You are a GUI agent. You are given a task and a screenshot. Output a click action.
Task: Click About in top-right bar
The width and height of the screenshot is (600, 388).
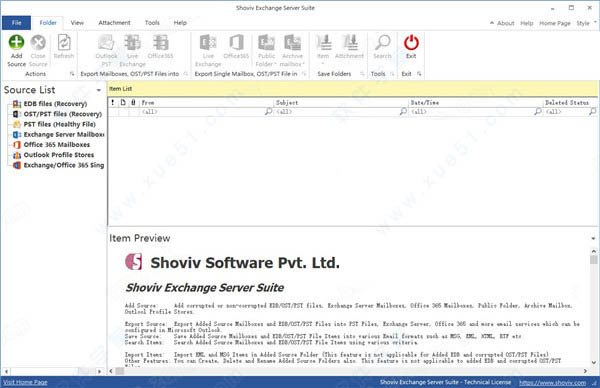pyautogui.click(x=505, y=23)
